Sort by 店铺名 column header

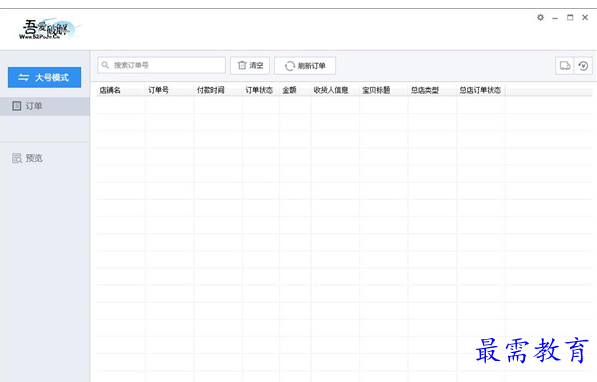tap(121, 90)
